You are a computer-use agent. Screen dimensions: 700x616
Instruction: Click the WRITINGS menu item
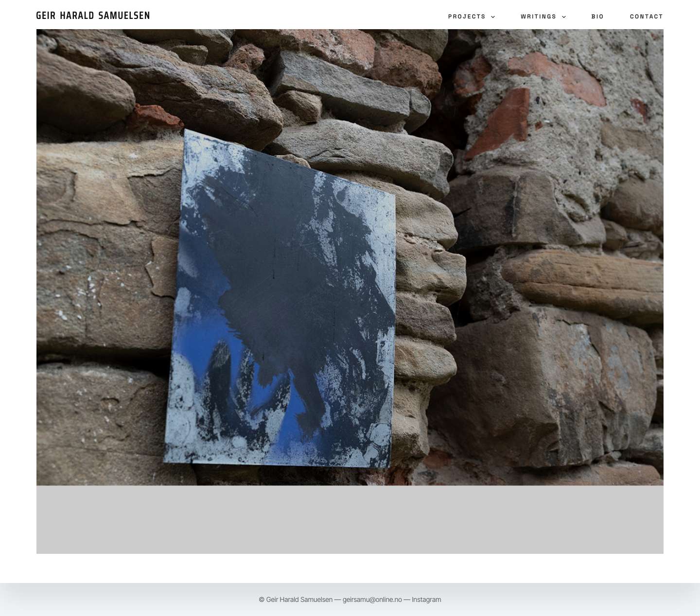pyautogui.click(x=538, y=17)
